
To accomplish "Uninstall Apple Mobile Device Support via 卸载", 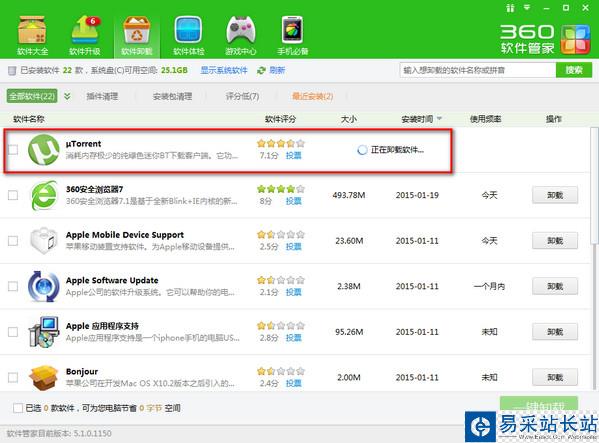I will pos(555,241).
